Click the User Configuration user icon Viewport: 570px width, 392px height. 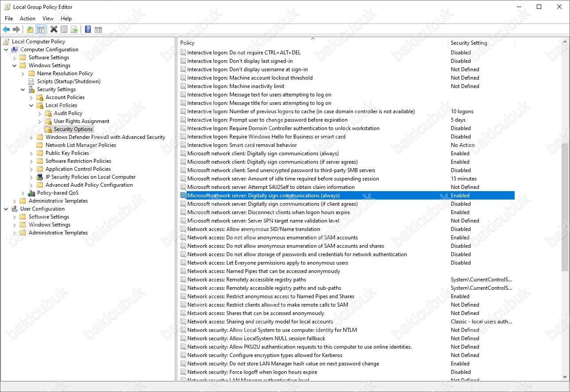point(15,209)
